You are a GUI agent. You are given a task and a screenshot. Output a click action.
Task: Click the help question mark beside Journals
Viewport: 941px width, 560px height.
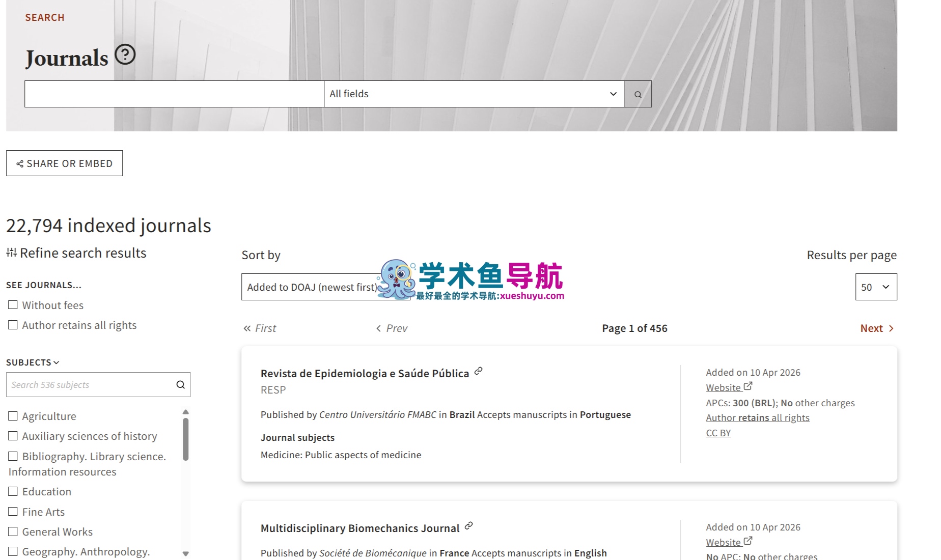(125, 54)
